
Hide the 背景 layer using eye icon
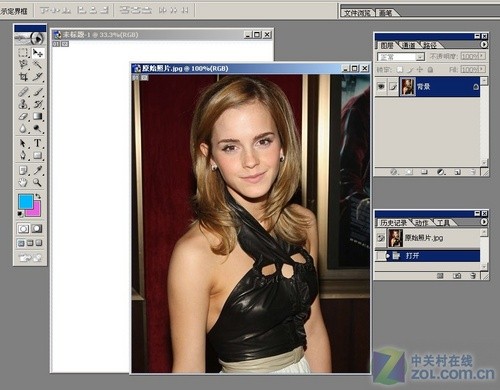[381, 87]
